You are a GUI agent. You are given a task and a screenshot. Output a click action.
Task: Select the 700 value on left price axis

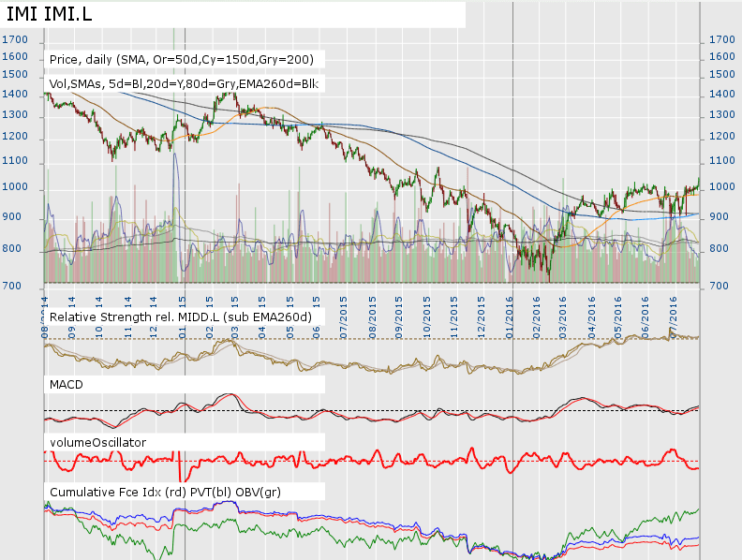point(11,286)
